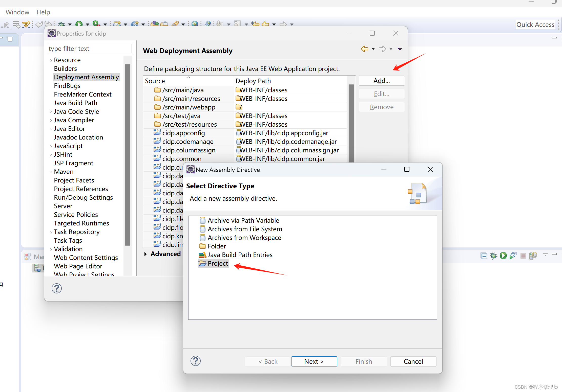Click the Quick Access field
Viewport: 562px width, 392px height.
(x=535, y=25)
